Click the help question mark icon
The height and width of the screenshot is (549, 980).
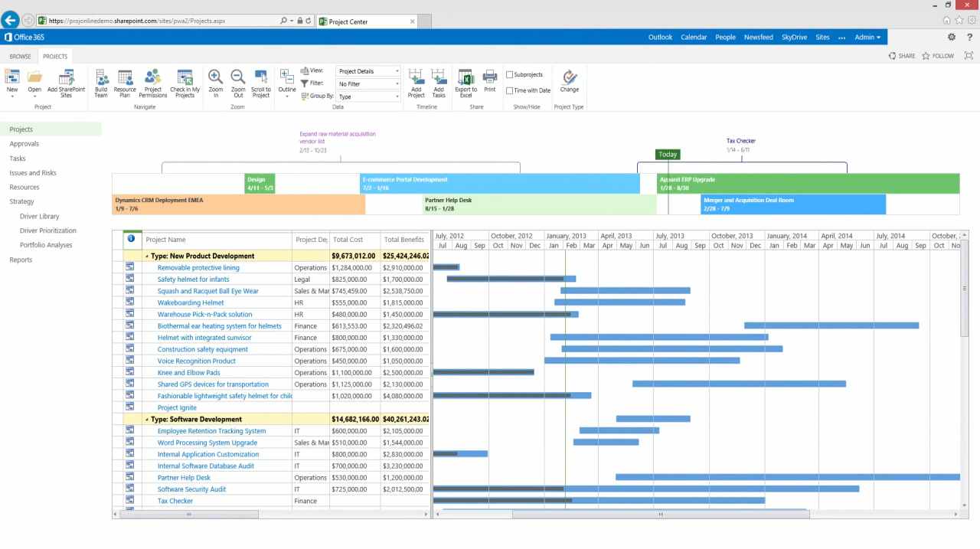(x=971, y=37)
